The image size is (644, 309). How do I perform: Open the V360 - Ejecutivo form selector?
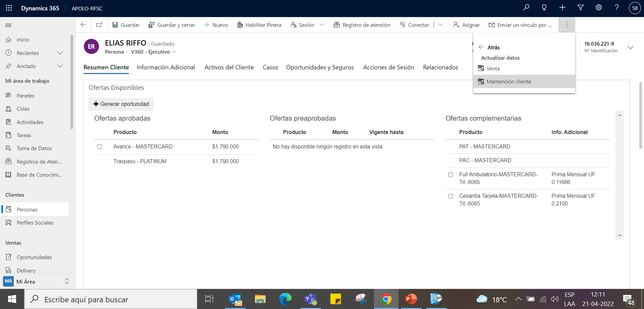pos(153,52)
